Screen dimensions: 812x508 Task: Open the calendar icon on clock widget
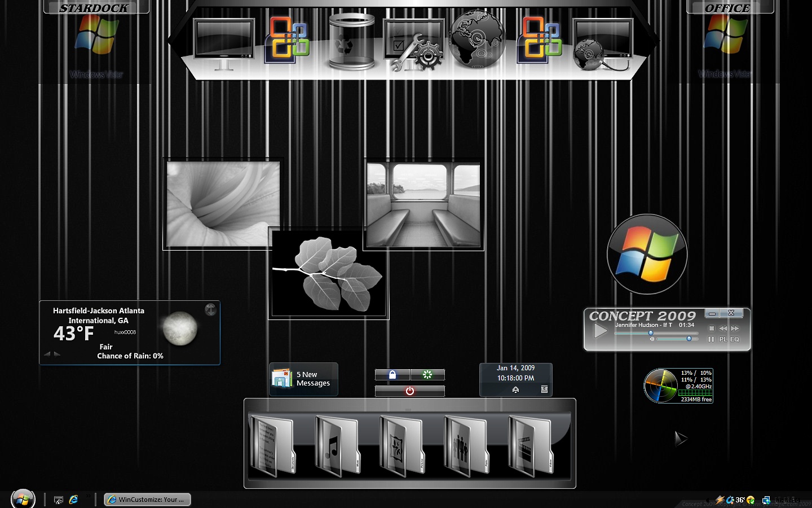tap(544, 389)
